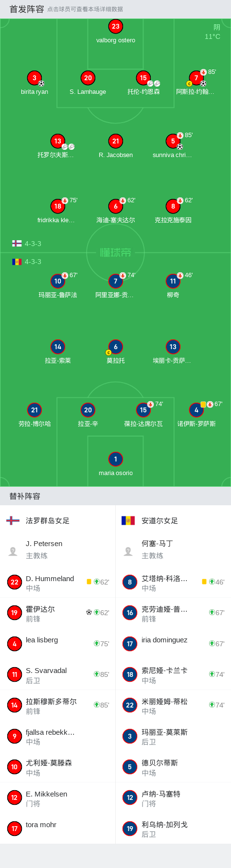
Task: Select substitute 17 iria dominguez
Action: (x=173, y=643)
